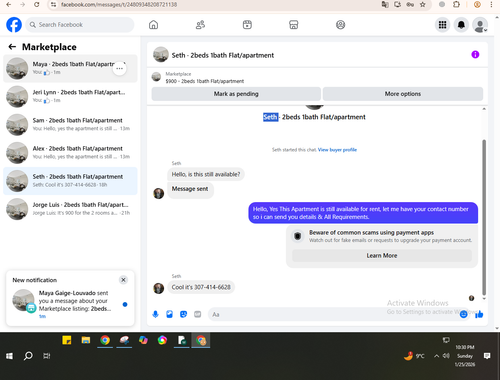Screen dimensions: 500x380
Task: Open File Explorer from taskbar
Action: tap(86, 340)
